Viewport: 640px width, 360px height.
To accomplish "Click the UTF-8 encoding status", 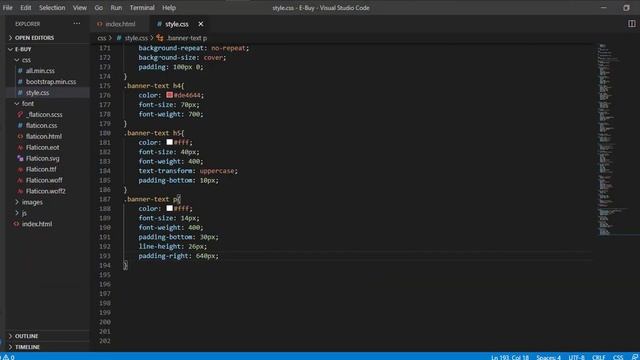I will (x=576, y=357).
